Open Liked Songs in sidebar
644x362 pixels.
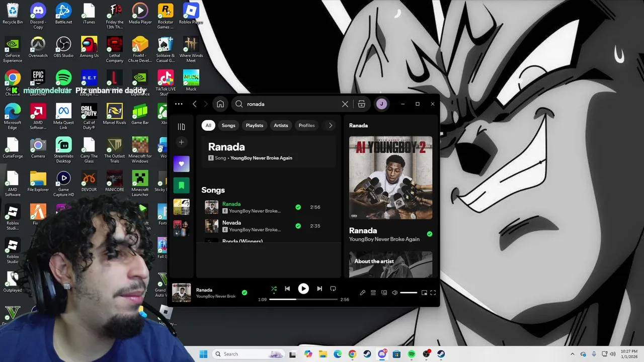[182, 164]
